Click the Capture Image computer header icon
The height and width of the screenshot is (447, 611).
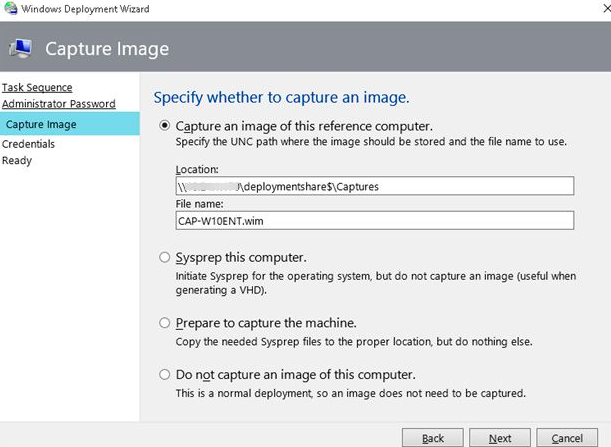click(x=20, y=49)
